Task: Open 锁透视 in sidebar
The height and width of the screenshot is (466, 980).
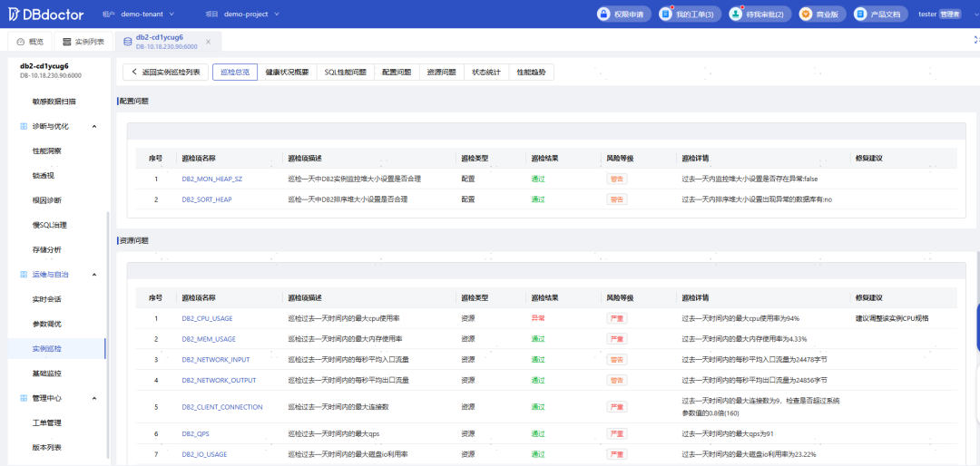Action: [44, 176]
